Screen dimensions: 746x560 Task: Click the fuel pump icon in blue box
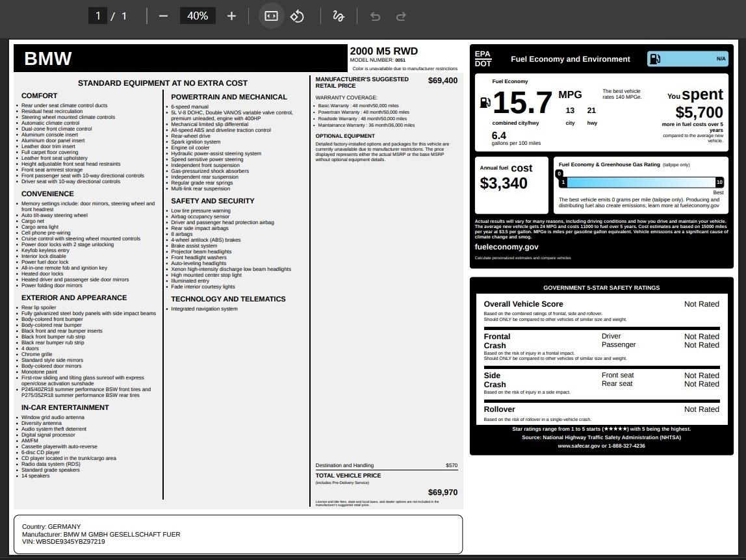tap(654, 59)
